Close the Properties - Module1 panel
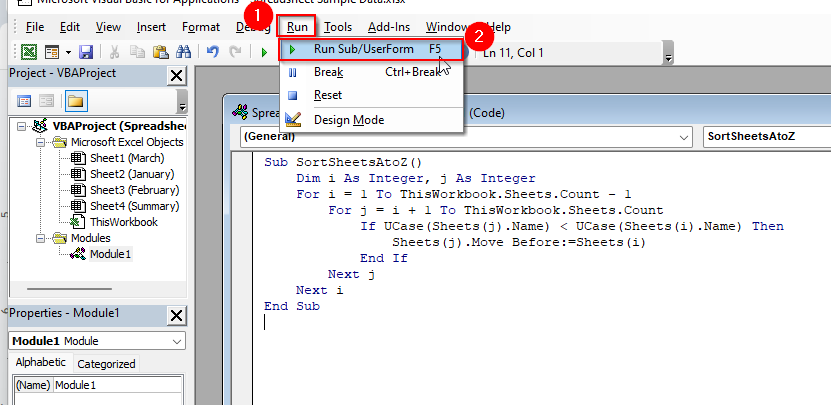The image size is (831, 405). tap(176, 316)
